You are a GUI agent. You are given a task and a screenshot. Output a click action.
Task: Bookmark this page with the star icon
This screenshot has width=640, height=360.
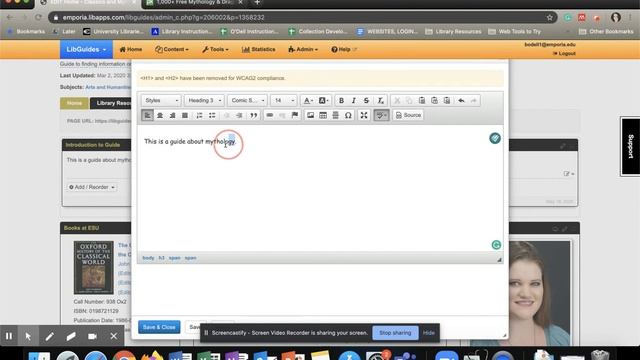[549, 18]
